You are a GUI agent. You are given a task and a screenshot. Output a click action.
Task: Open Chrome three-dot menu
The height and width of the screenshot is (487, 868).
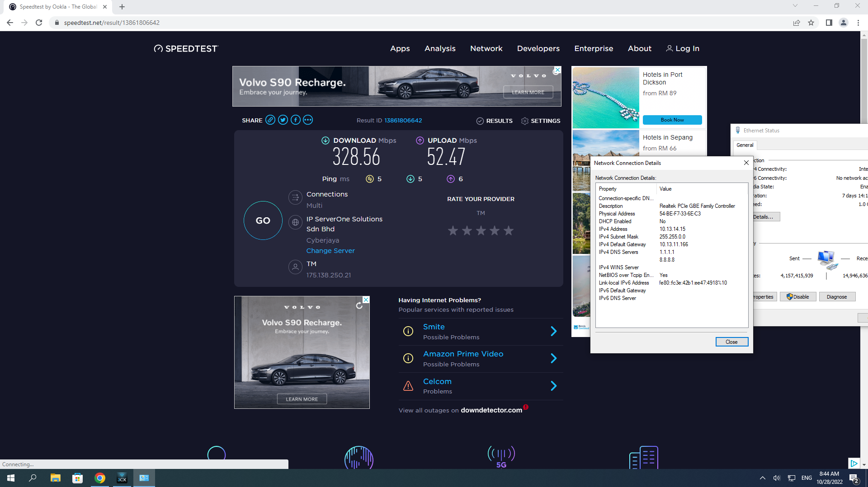pyautogui.click(x=858, y=23)
